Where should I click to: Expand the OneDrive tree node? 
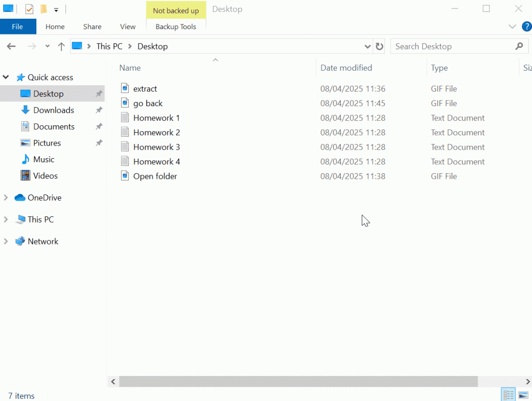[6, 198]
